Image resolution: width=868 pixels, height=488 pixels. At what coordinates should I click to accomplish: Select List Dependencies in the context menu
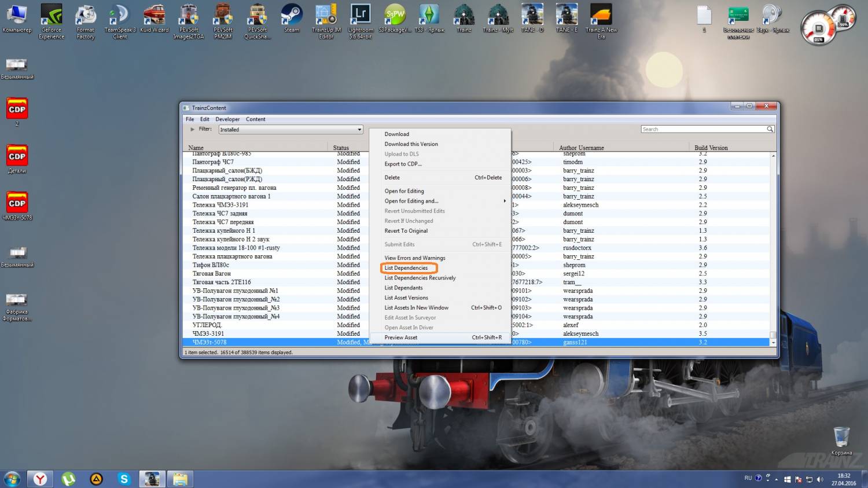406,268
